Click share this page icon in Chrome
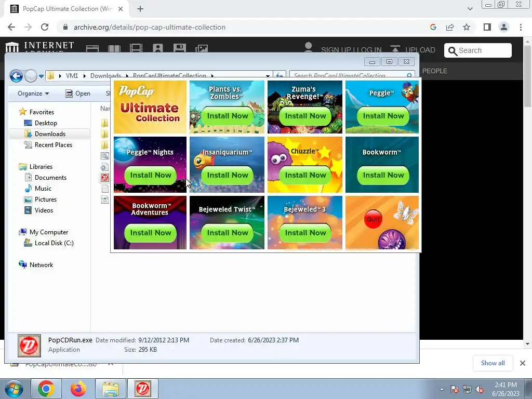Viewport: 532px width, 399px height. coord(450,27)
